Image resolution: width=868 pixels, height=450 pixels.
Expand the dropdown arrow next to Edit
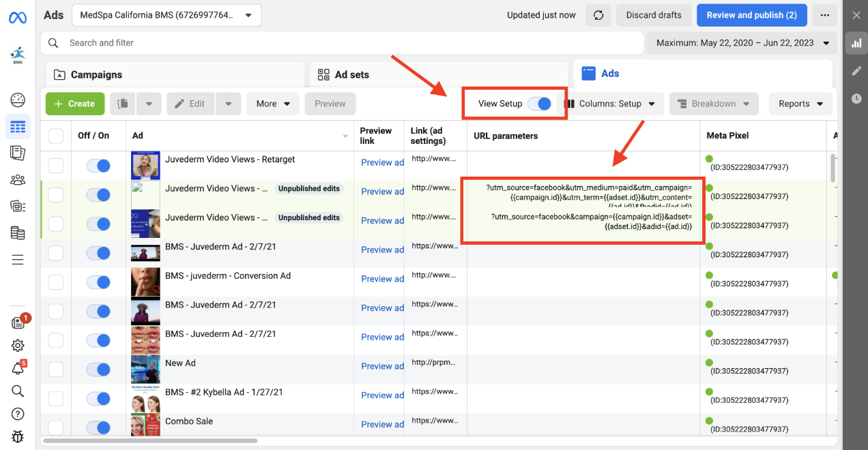pyautogui.click(x=229, y=104)
